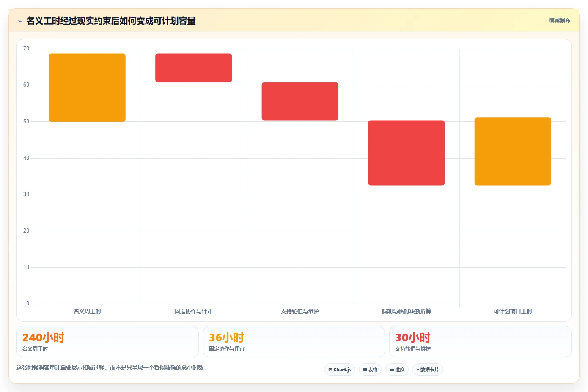Open the 30小时 支持轮值与维护 card
The width and height of the screenshot is (588, 392).
480,342
